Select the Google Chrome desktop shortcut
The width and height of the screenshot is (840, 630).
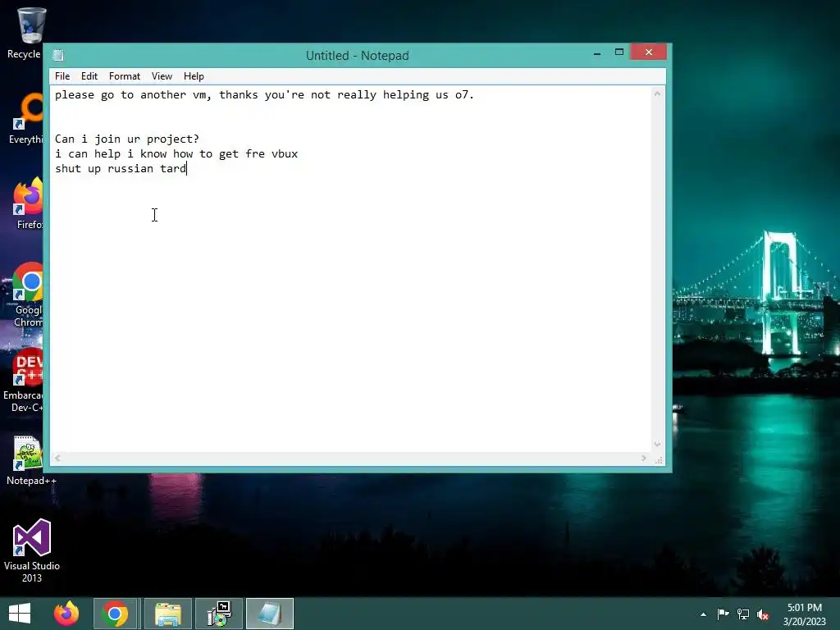(x=28, y=295)
